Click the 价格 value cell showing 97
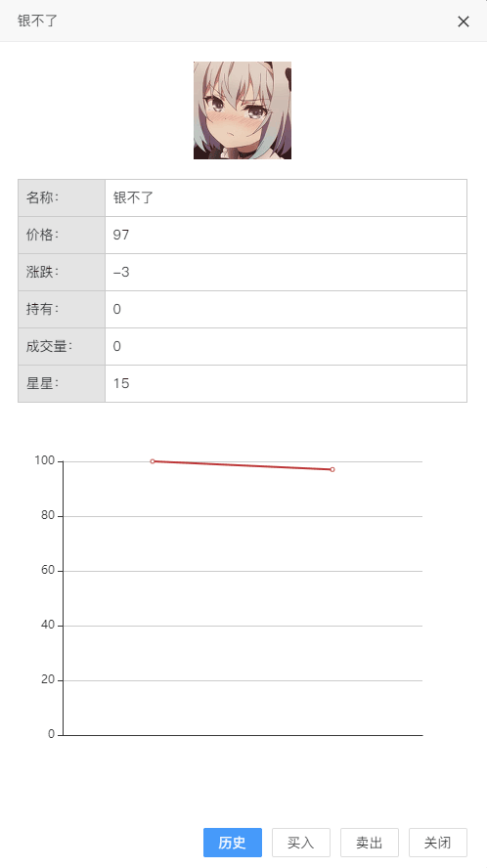 pos(286,235)
